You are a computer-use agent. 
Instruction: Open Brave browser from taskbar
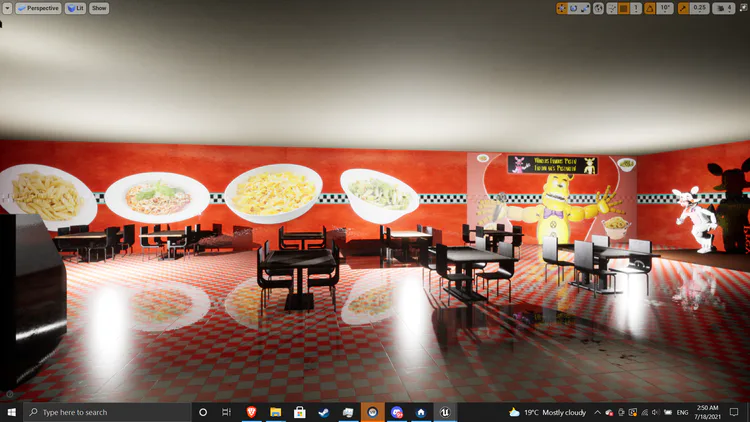[251, 412]
